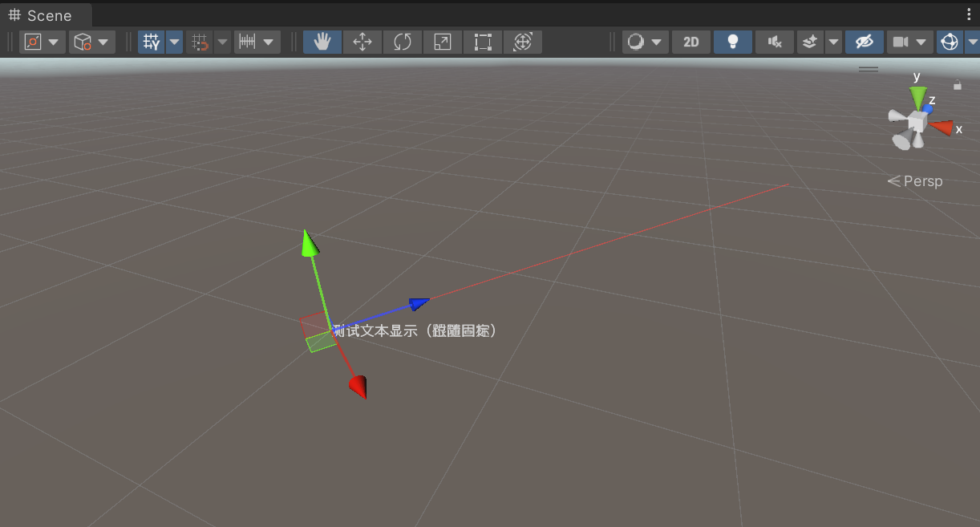The height and width of the screenshot is (527, 980).
Task: Click the red X axis cone on orientation gizmo
Action: pos(942,127)
